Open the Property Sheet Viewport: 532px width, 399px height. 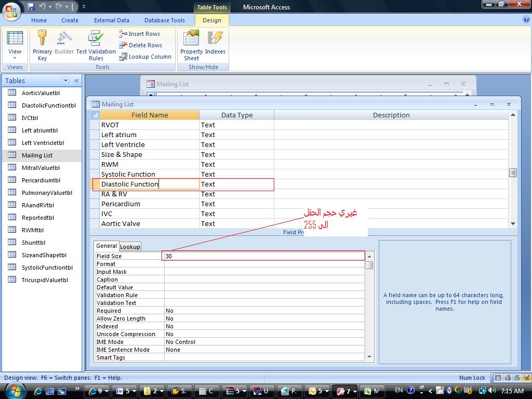pos(191,46)
